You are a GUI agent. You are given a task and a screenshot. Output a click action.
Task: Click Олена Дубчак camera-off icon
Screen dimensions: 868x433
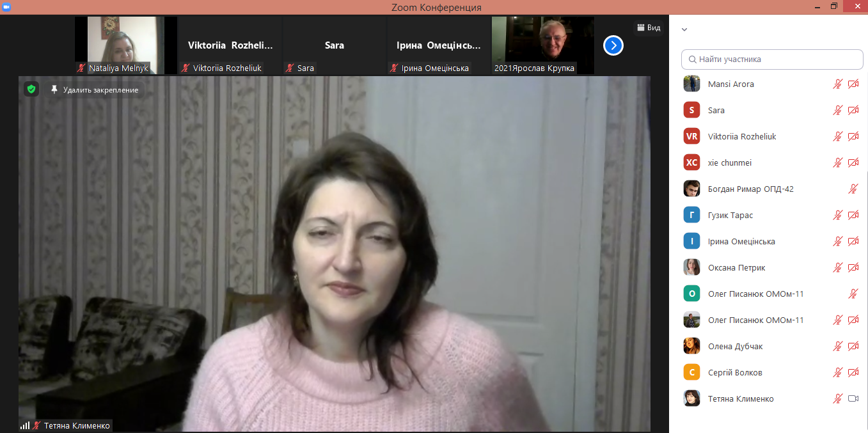click(x=853, y=346)
